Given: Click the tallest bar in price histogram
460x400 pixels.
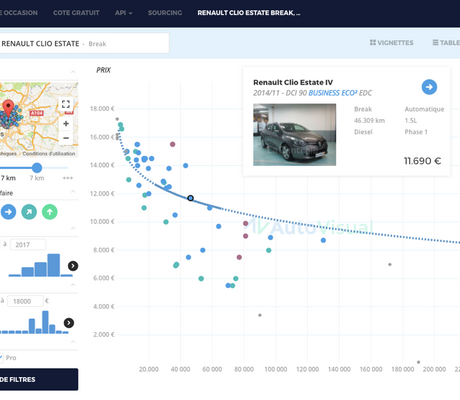Looking at the screenshot, I should [x=45, y=322].
